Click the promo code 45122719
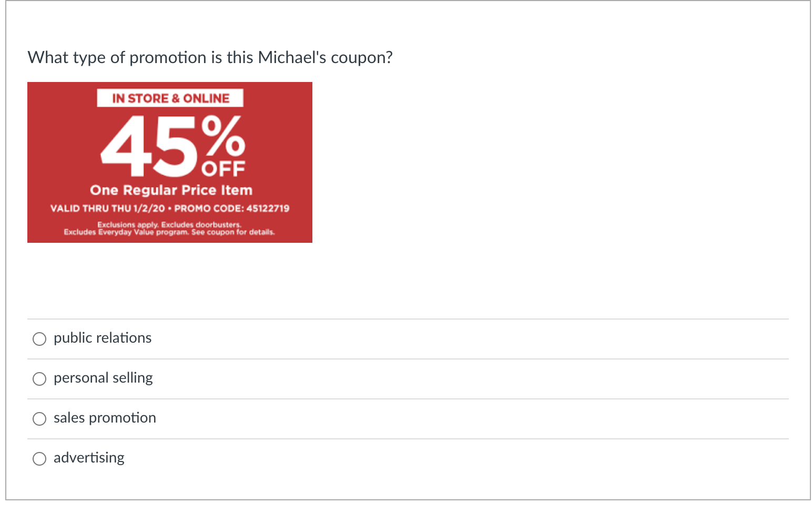The image size is (812, 514). point(268,208)
